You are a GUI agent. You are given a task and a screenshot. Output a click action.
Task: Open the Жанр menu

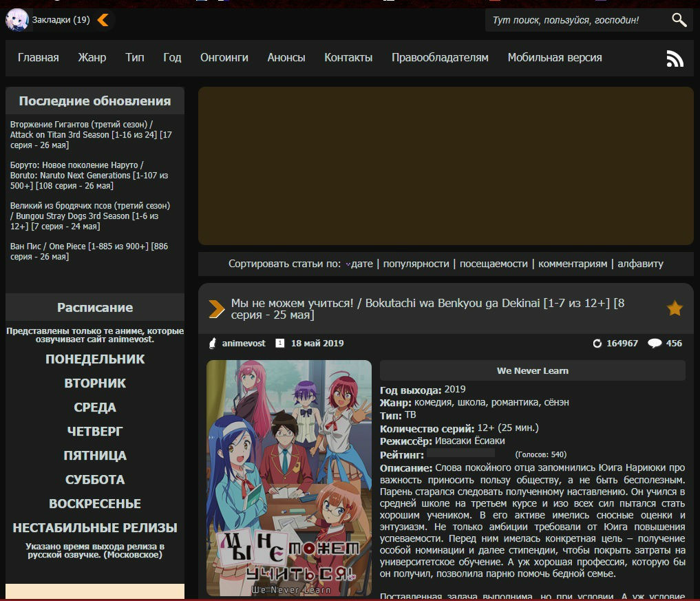(92, 58)
